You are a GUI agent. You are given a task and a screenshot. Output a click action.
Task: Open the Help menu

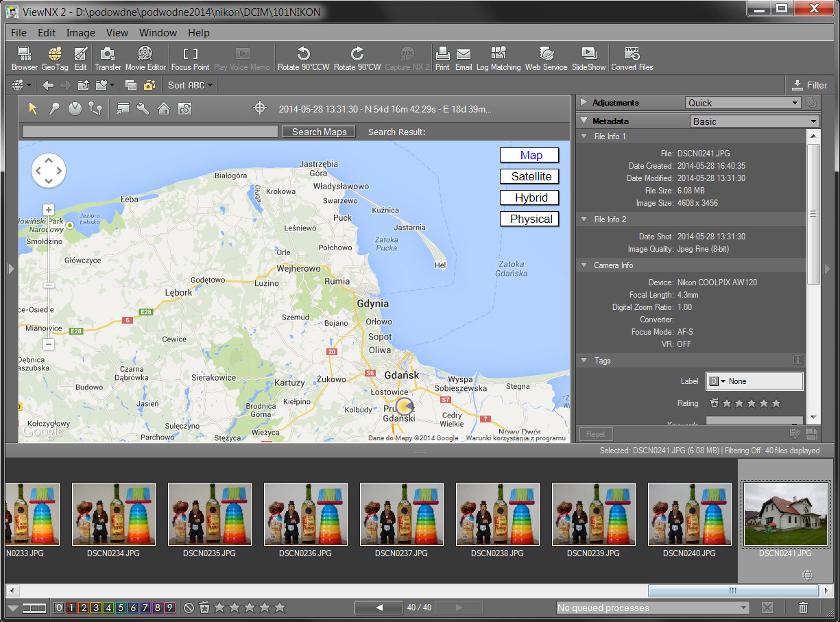point(199,32)
